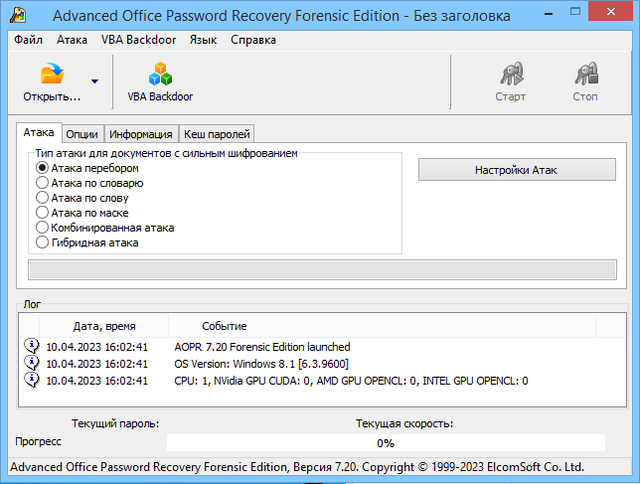Open the VBA Backdoor tool
The height and width of the screenshot is (484, 640).
click(x=160, y=75)
